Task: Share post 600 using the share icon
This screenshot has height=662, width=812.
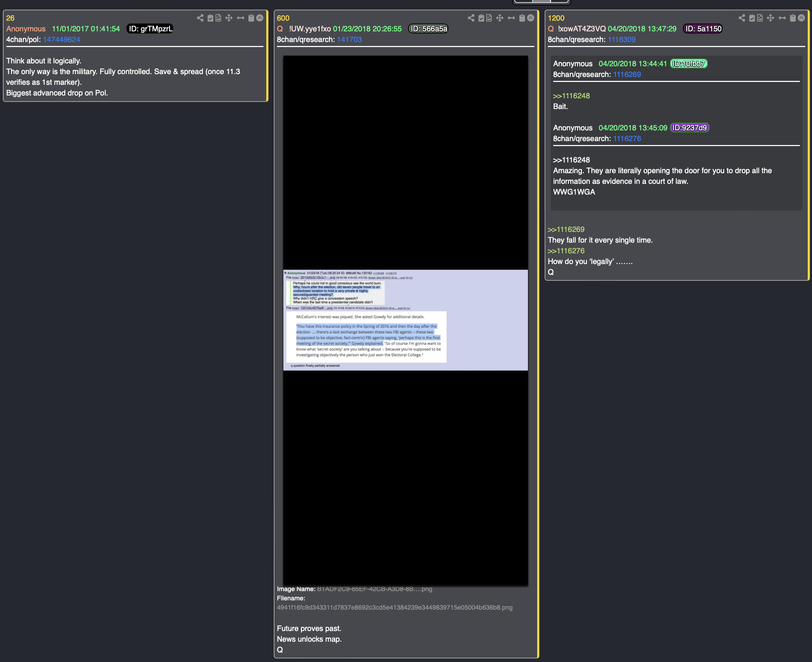Action: click(471, 18)
